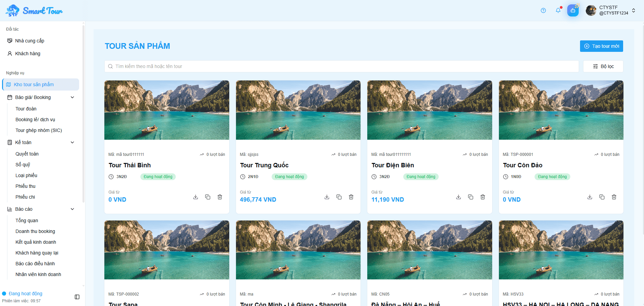
Task: Open the Tour Côn Đảo title
Action: pos(522,165)
